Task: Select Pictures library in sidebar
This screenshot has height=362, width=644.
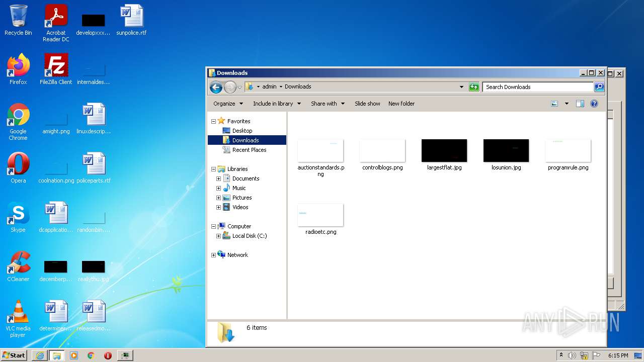Action: pyautogui.click(x=242, y=198)
